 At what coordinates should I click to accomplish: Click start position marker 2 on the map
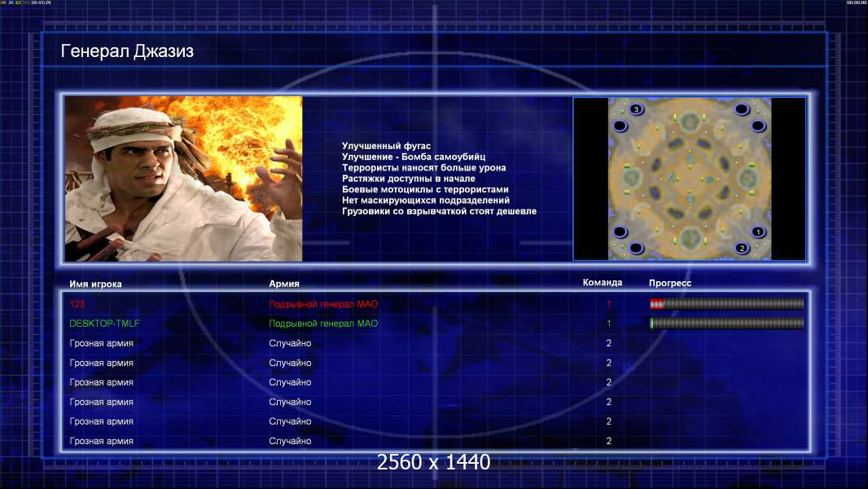pos(743,248)
